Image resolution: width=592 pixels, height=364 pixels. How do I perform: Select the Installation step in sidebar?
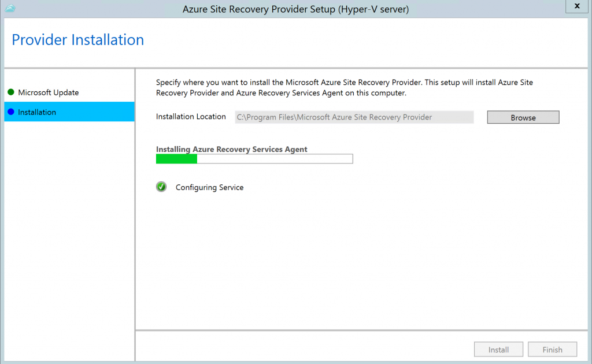[x=37, y=112]
